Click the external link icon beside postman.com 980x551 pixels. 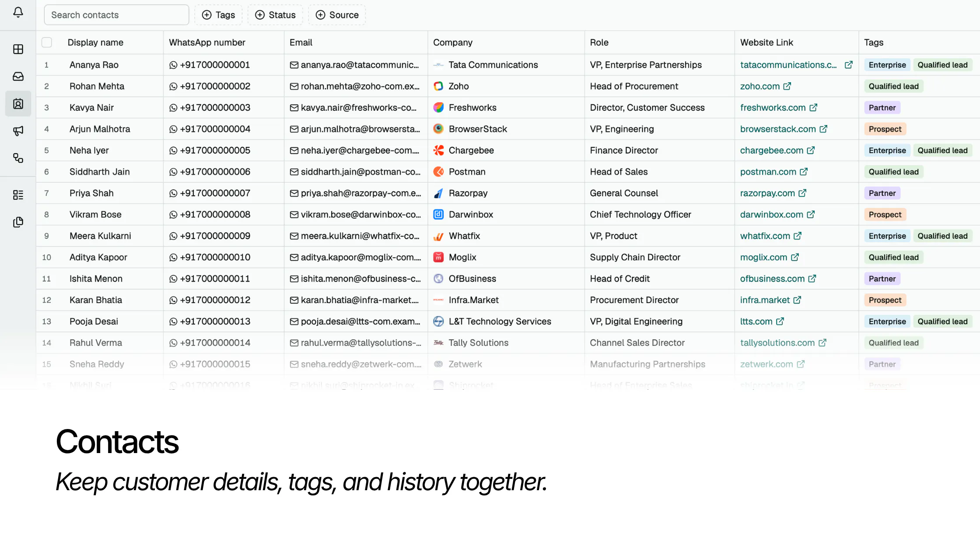point(804,172)
